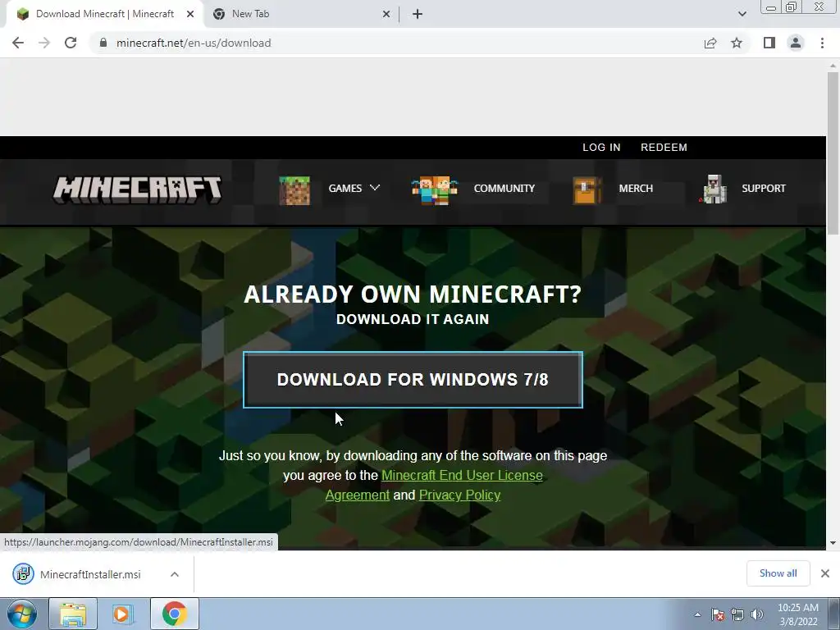The height and width of the screenshot is (630, 840).
Task: Click the Show desktop strip in the taskbar
Action: point(834,614)
